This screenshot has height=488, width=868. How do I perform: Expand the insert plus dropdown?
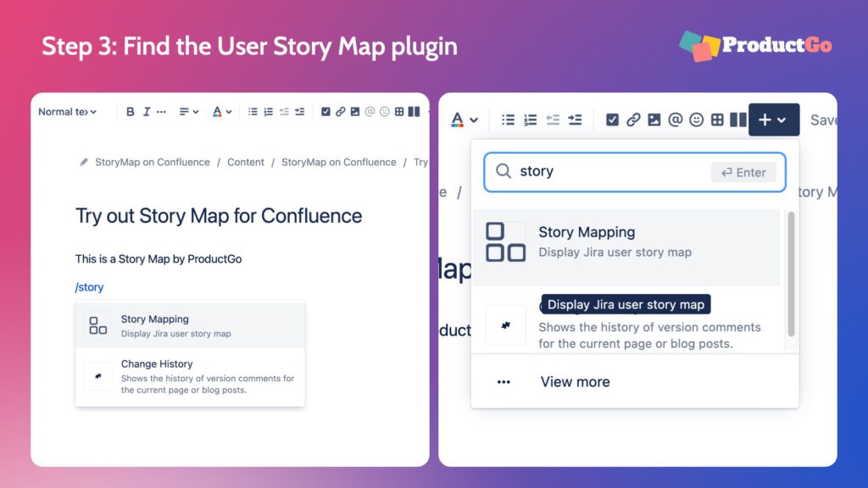click(x=773, y=119)
